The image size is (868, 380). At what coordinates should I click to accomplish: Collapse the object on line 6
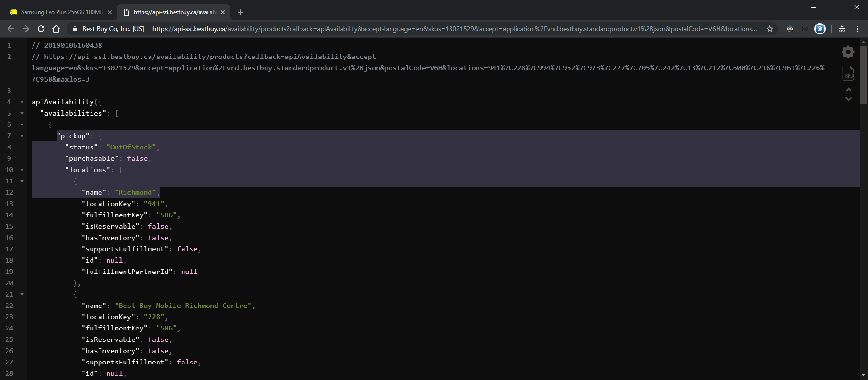point(22,124)
